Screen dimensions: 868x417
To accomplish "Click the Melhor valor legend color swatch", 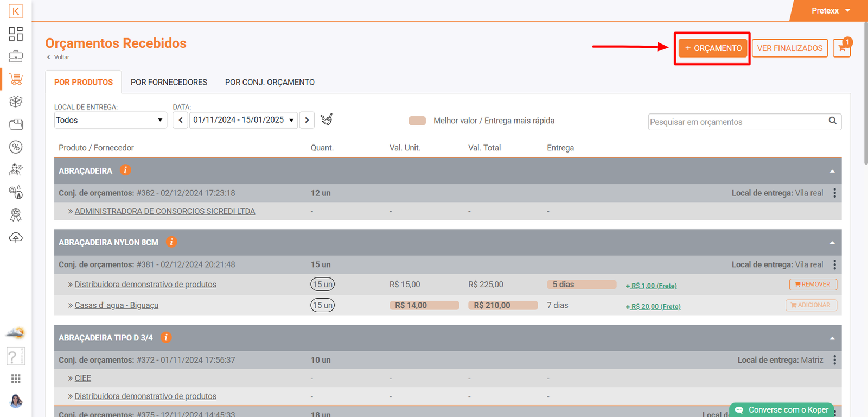I will pos(417,121).
